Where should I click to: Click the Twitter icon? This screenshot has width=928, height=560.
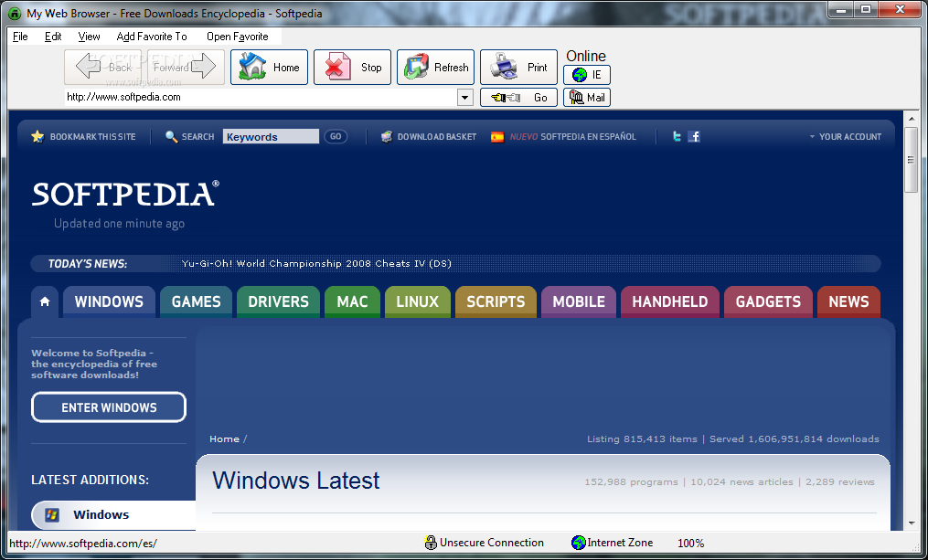pyautogui.click(x=677, y=137)
